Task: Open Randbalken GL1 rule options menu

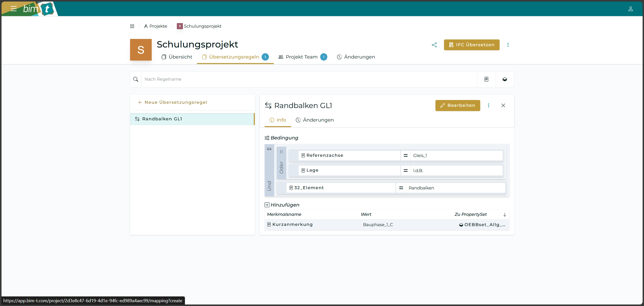Action: [x=489, y=106]
